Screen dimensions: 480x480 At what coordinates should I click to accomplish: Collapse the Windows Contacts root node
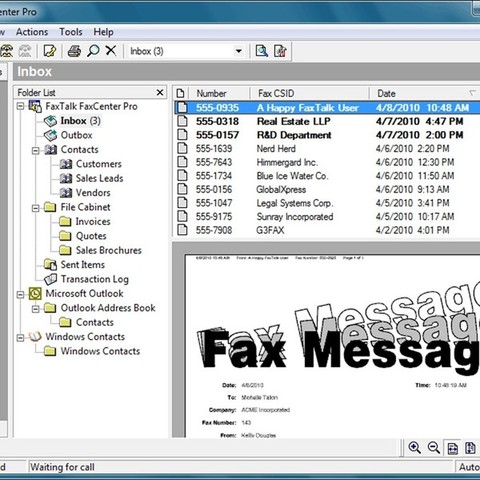20,338
